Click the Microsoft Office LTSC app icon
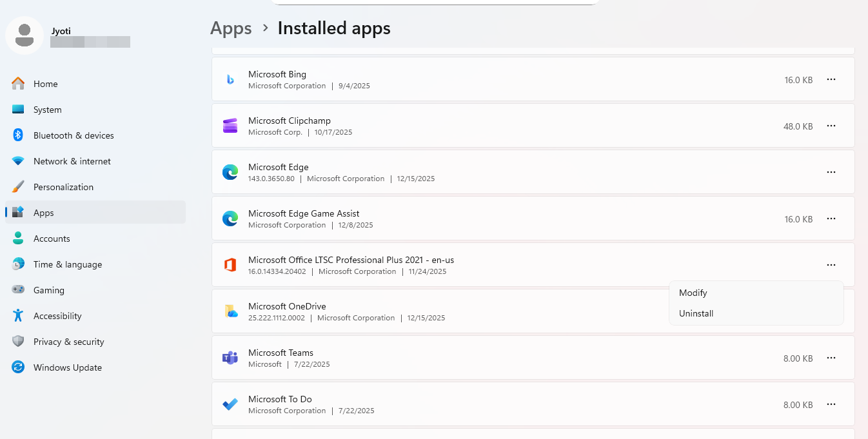 point(230,264)
